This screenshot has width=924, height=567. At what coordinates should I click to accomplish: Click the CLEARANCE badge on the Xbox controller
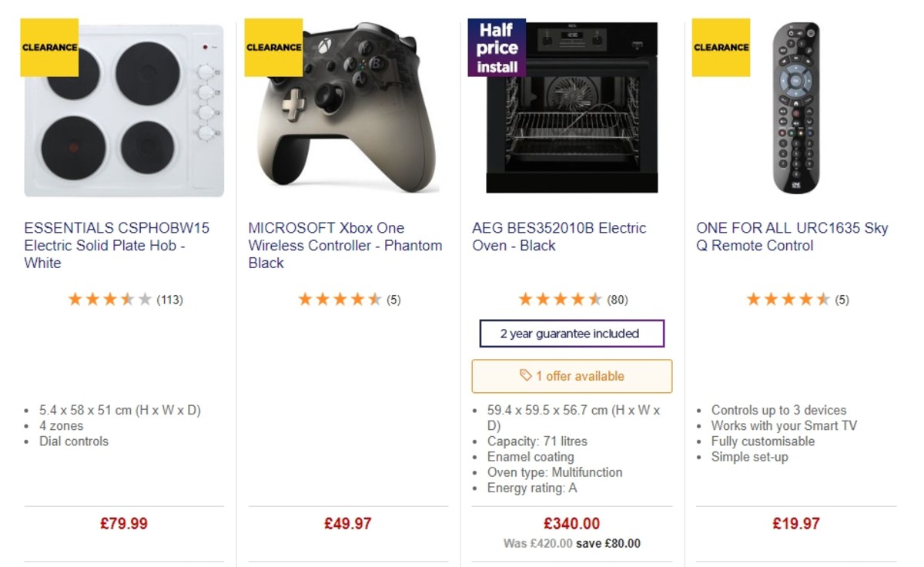pyautogui.click(x=273, y=47)
